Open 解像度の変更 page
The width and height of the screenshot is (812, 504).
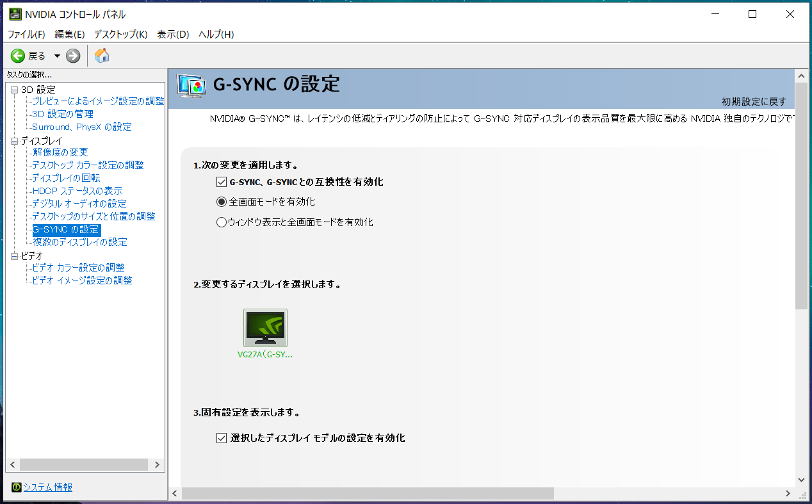click(60, 152)
